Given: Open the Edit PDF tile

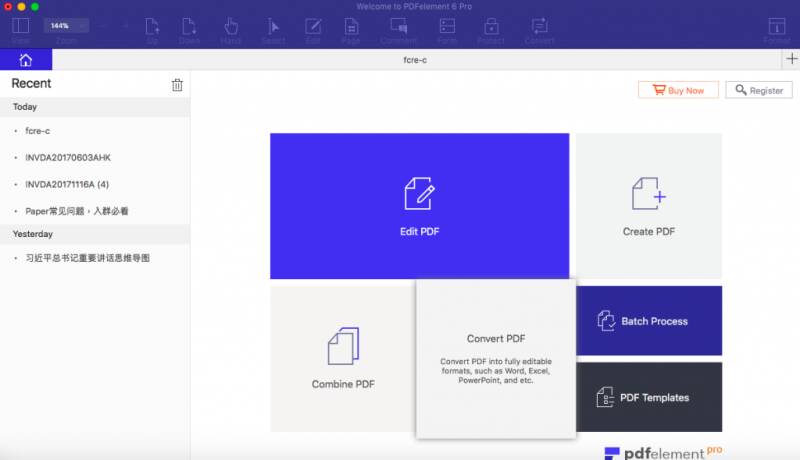Looking at the screenshot, I should [x=419, y=206].
